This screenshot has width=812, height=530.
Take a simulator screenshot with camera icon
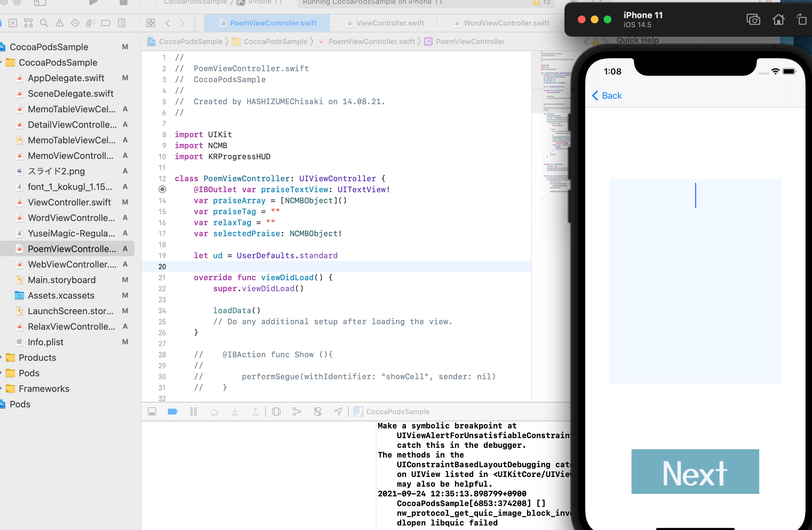point(753,19)
